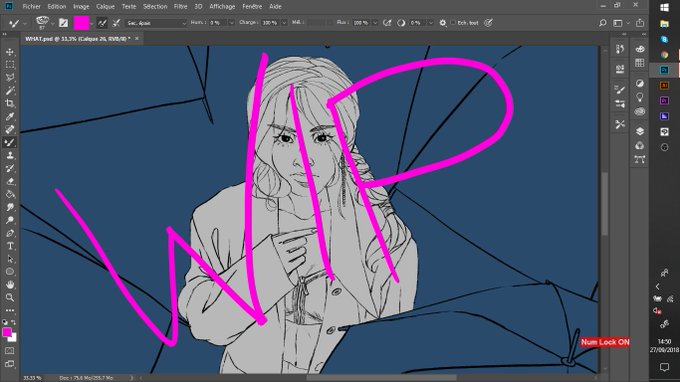Select the Move tool
This screenshot has width=680, height=382.
10,52
